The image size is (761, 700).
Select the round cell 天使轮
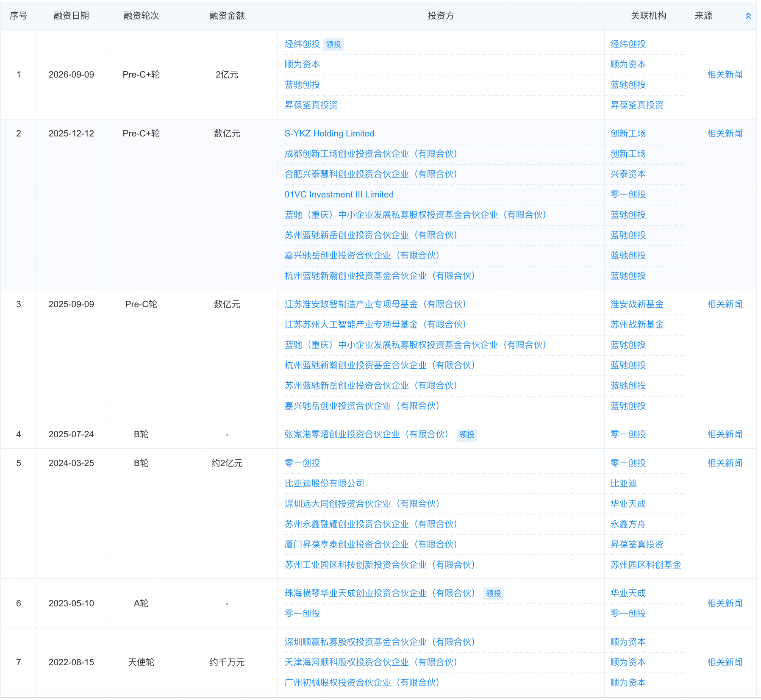click(x=141, y=662)
